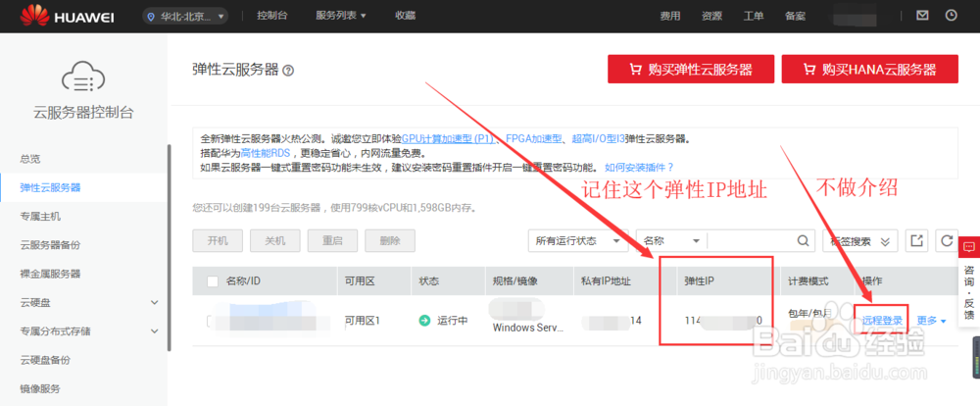The width and height of the screenshot is (980, 406).
Task: Click the 购买弹性云服务器 button
Action: click(x=691, y=69)
